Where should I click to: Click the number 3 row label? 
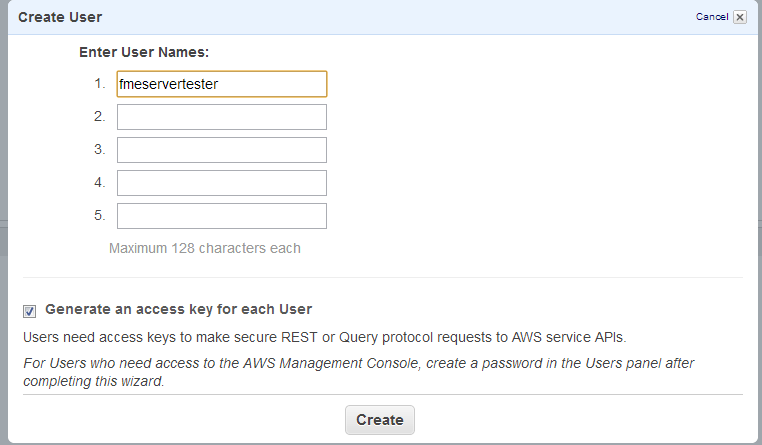[x=100, y=150]
